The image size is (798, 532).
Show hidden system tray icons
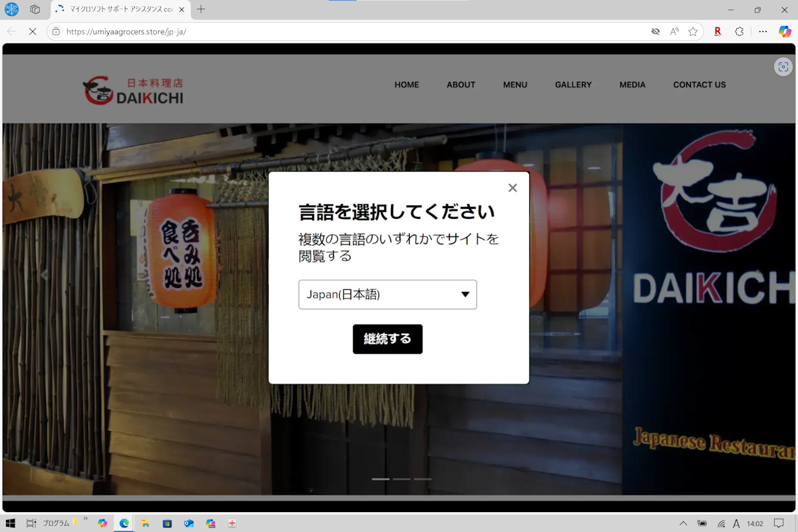(683, 523)
